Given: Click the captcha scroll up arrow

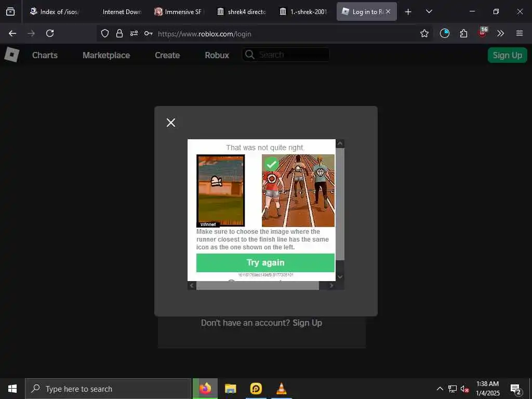Looking at the screenshot, I should point(340,143).
